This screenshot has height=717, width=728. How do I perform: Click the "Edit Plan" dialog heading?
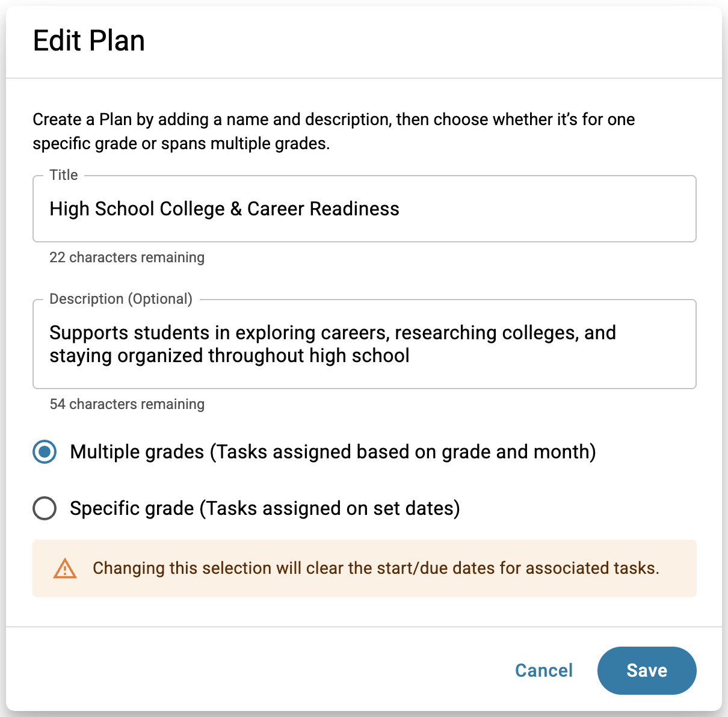tap(89, 41)
